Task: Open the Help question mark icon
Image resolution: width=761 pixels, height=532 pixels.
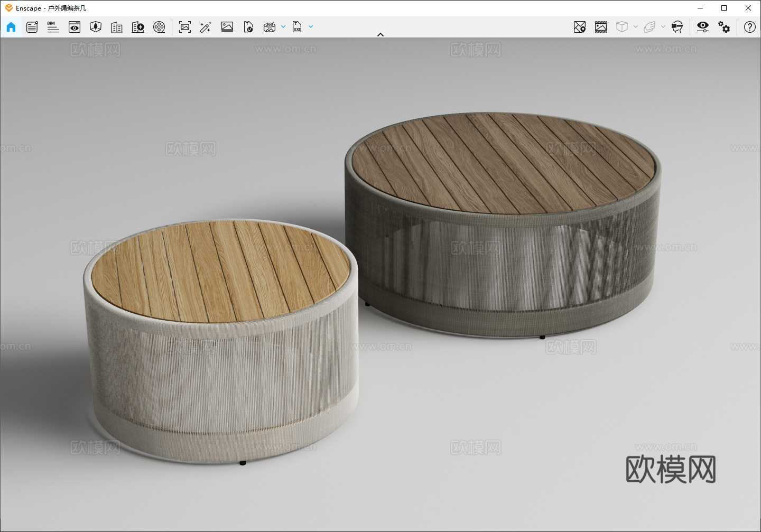Action: [x=750, y=27]
